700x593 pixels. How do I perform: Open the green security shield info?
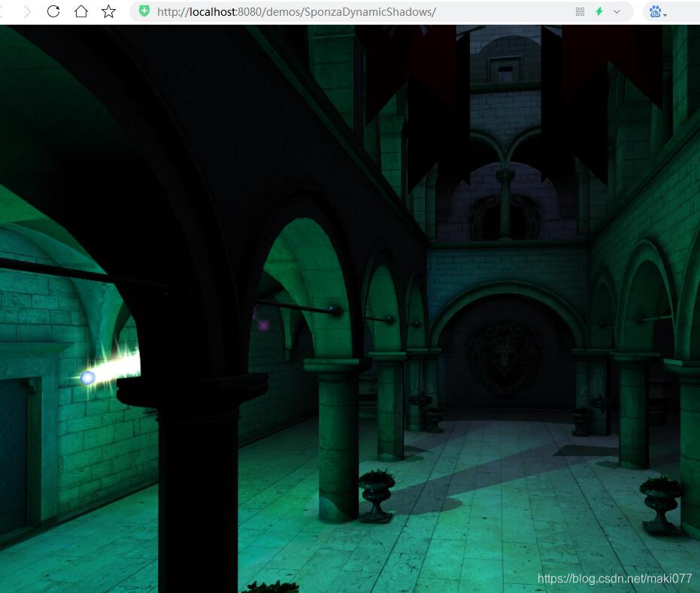(144, 11)
